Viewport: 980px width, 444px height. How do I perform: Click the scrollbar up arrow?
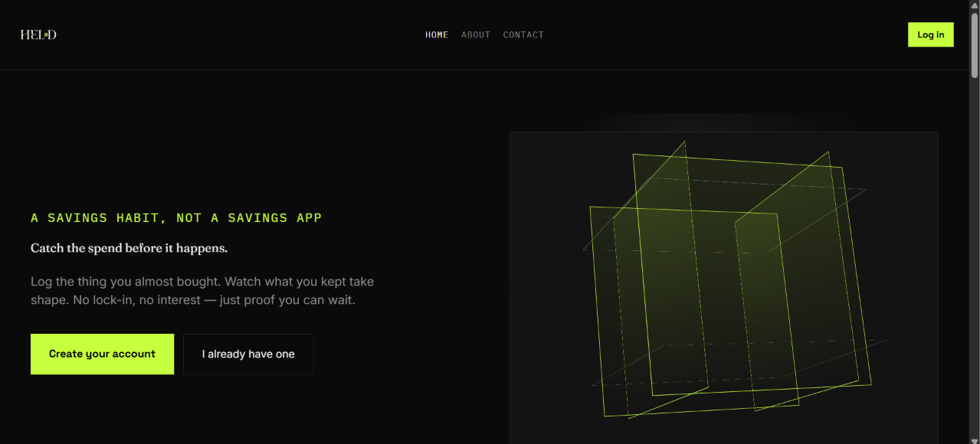[x=975, y=5]
